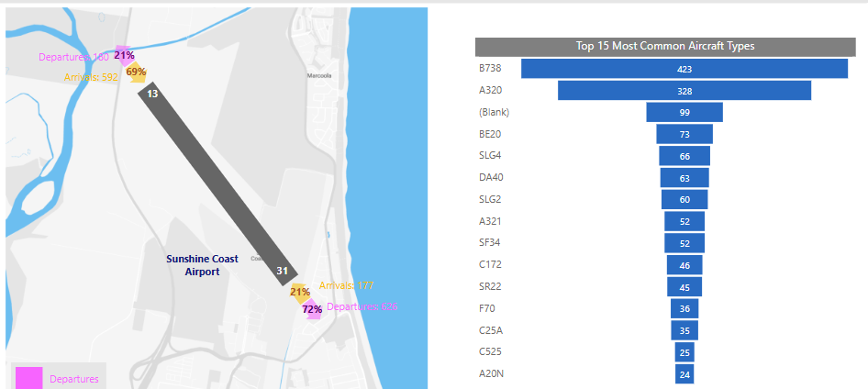Select the gray runway strip on the map

(216, 181)
